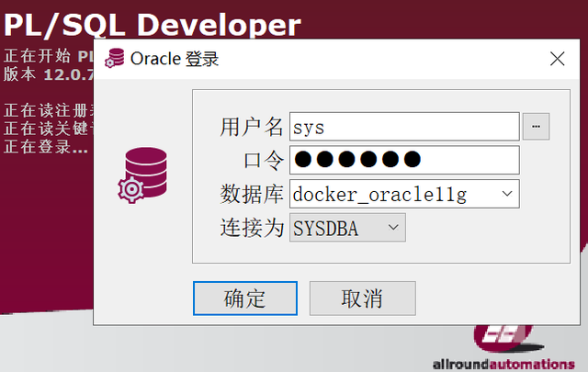This screenshot has width=588, height=372.
Task: Click the 正在登录... status text
Action: pyautogui.click(x=46, y=146)
